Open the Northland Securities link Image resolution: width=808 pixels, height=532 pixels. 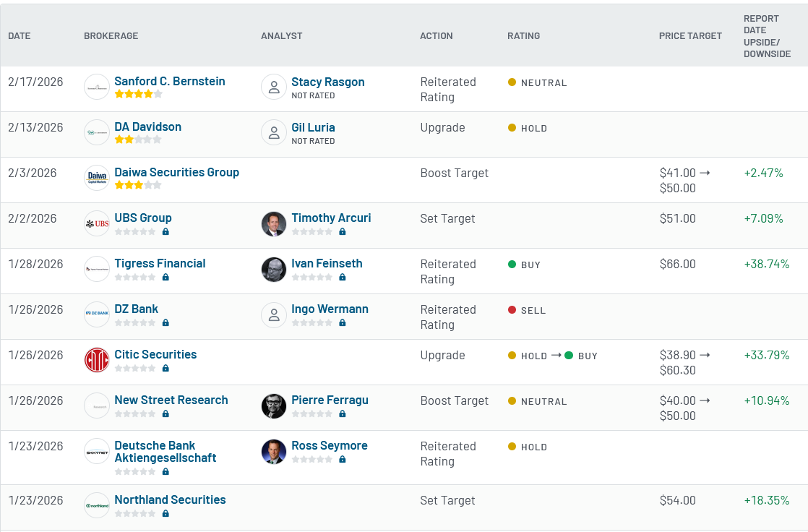point(170,500)
